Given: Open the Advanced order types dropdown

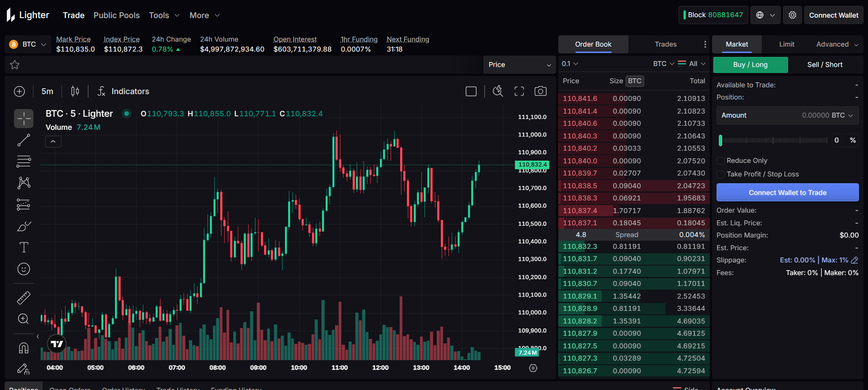Looking at the screenshot, I should click(x=837, y=44).
